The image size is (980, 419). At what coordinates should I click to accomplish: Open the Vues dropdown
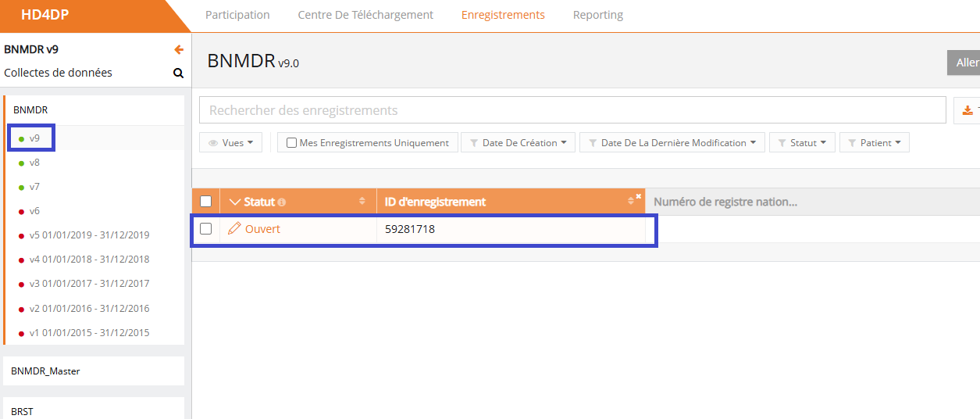click(x=231, y=143)
